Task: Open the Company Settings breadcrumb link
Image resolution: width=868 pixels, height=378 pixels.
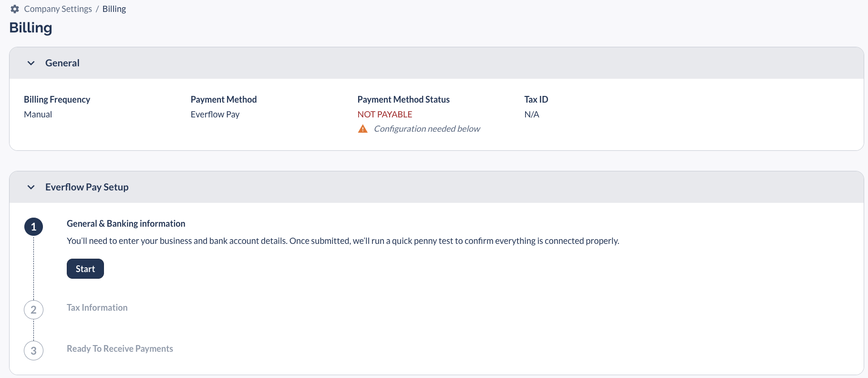Action: click(x=58, y=9)
